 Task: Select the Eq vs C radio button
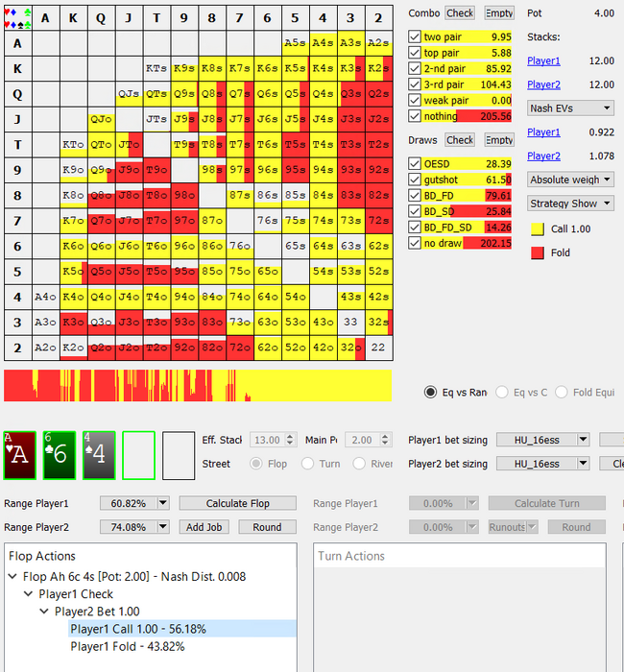click(x=501, y=392)
